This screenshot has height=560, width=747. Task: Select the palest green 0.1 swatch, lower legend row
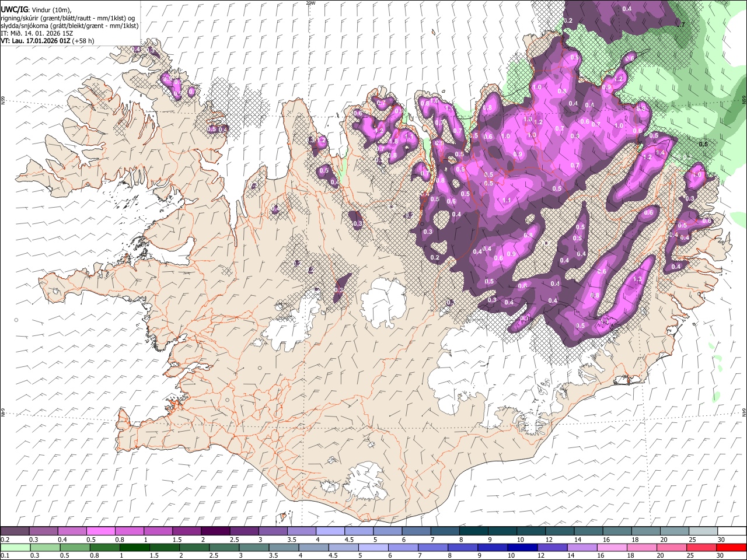15,548
